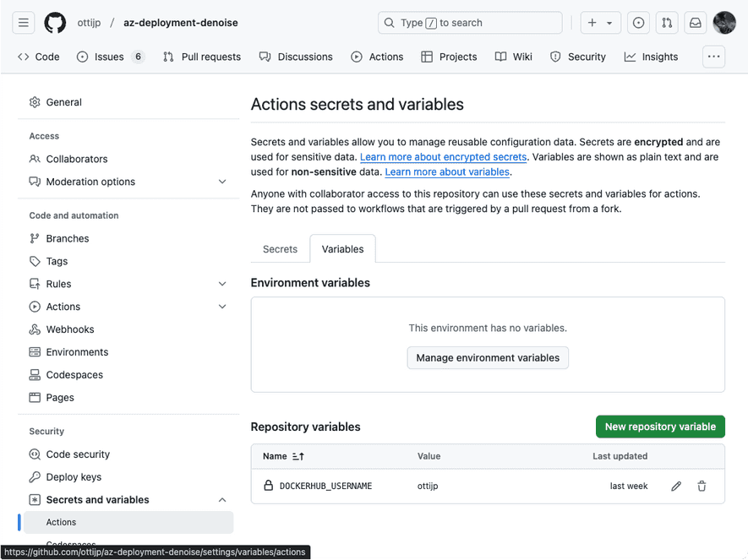Image resolution: width=748 pixels, height=560 pixels.
Task: Delete DOCKERHUB_USERNAME using trash icon
Action: tap(702, 486)
